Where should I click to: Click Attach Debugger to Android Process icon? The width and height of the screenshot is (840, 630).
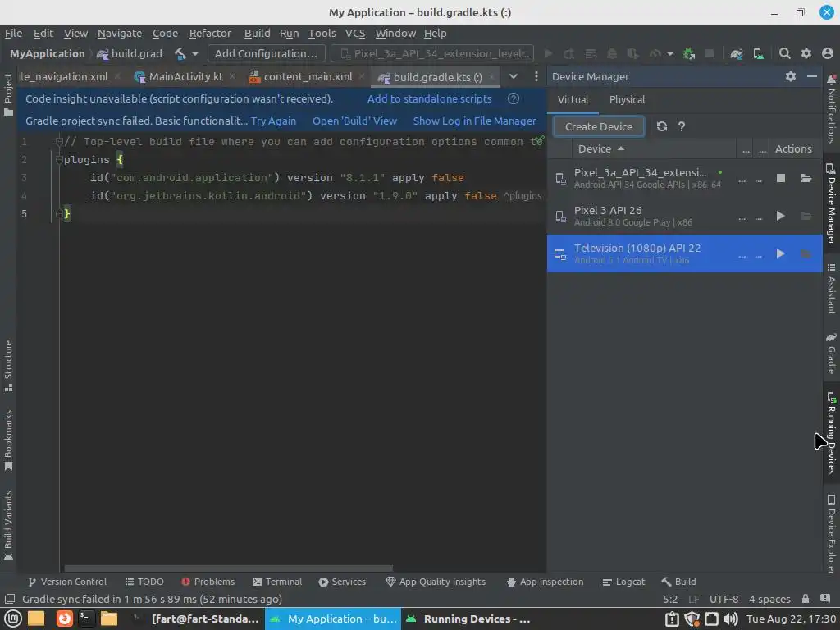point(689,53)
